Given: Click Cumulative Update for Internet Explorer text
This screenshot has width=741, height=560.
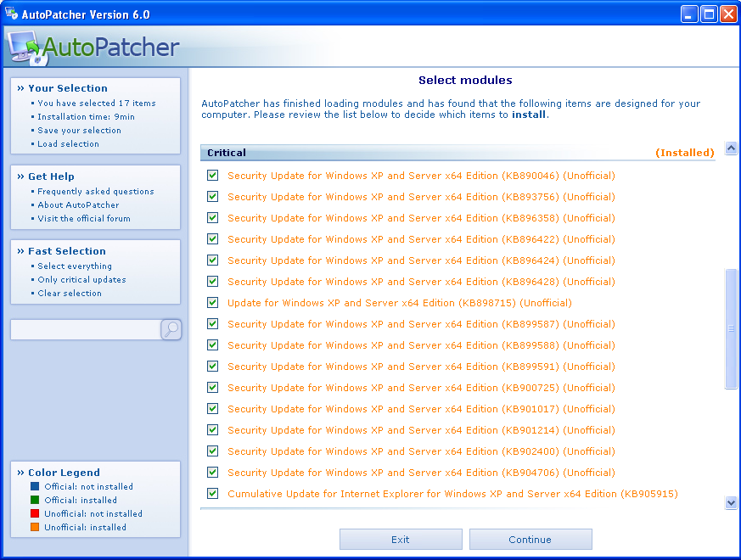Looking at the screenshot, I should [x=452, y=494].
